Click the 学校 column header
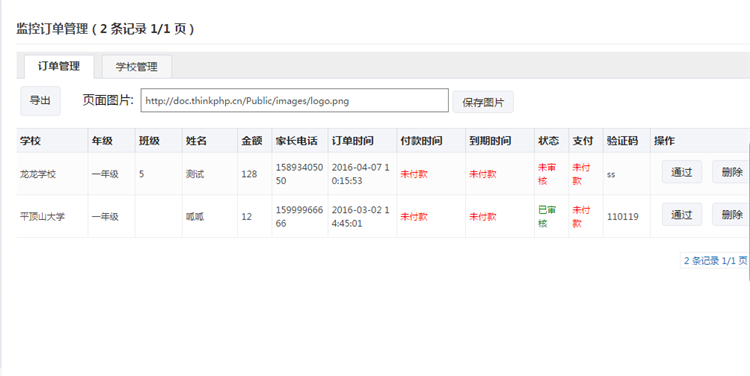 [x=31, y=141]
